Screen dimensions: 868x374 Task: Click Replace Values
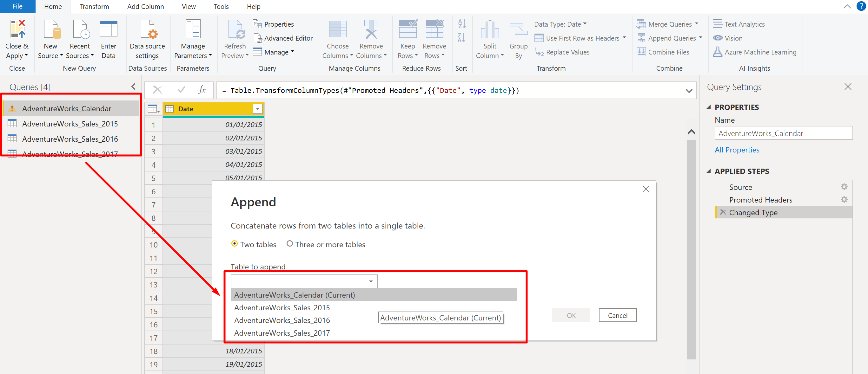(x=562, y=52)
